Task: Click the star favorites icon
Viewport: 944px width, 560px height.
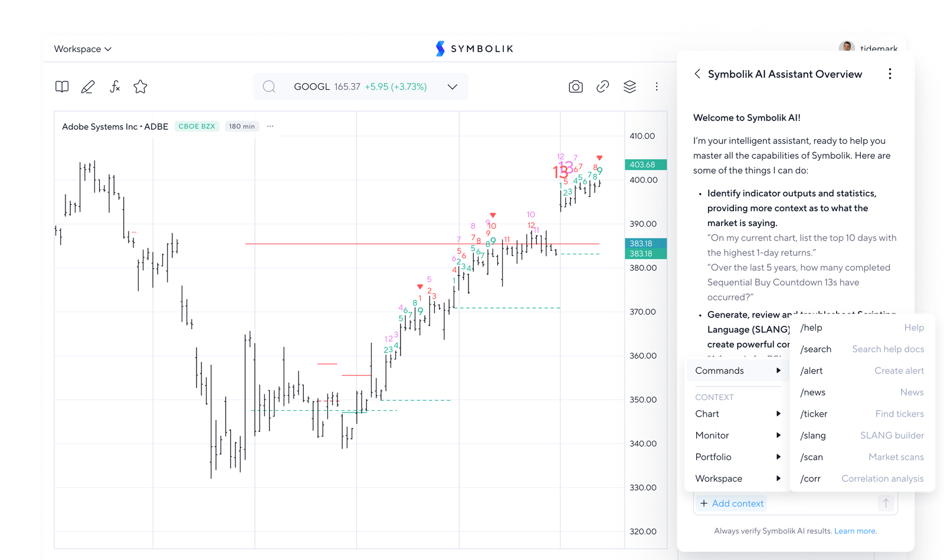Action: 140,87
